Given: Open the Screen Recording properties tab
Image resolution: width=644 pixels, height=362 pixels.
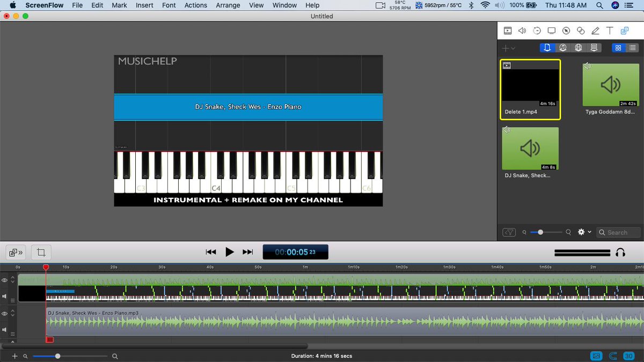Looking at the screenshot, I should point(551,31).
